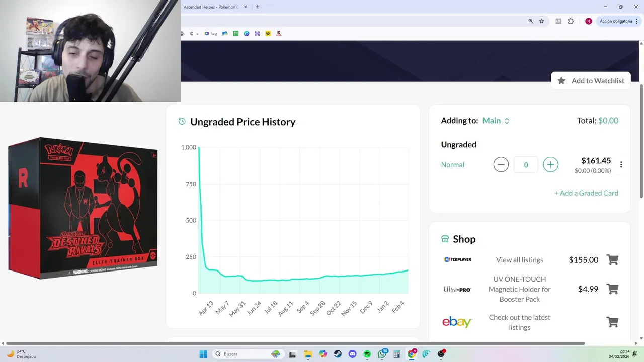Open the Windows Start menu
Screen dimensions: 644x362
(x=203, y=354)
